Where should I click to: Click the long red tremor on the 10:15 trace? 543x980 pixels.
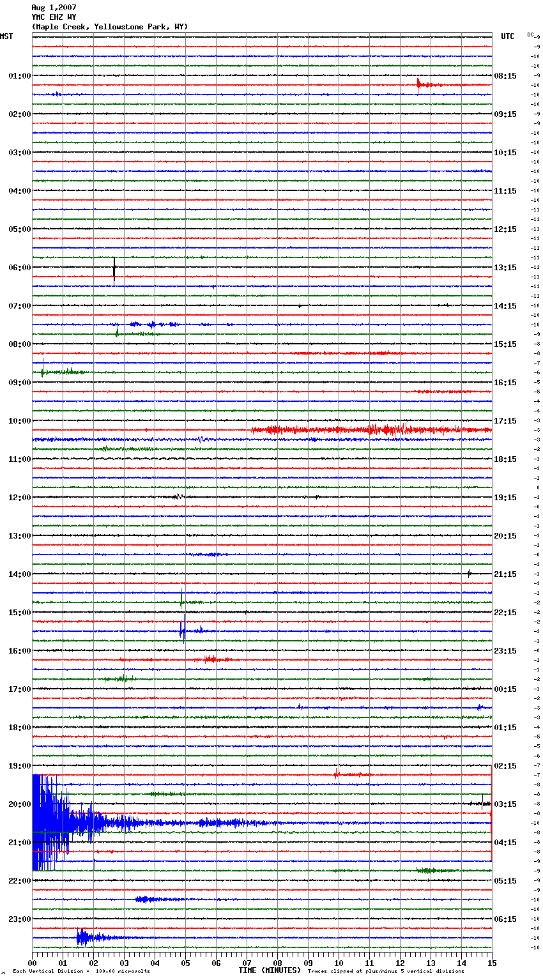(371, 430)
